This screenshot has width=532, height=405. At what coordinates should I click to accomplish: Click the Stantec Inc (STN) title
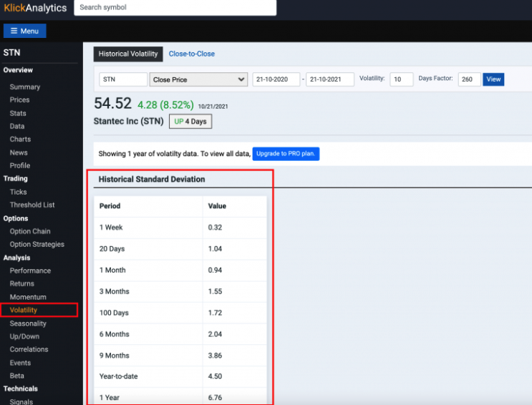(129, 121)
